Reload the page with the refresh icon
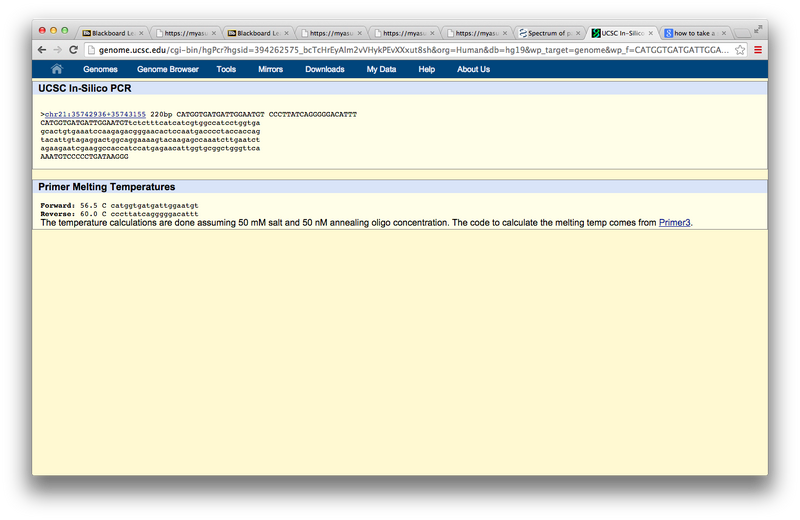 pyautogui.click(x=74, y=49)
